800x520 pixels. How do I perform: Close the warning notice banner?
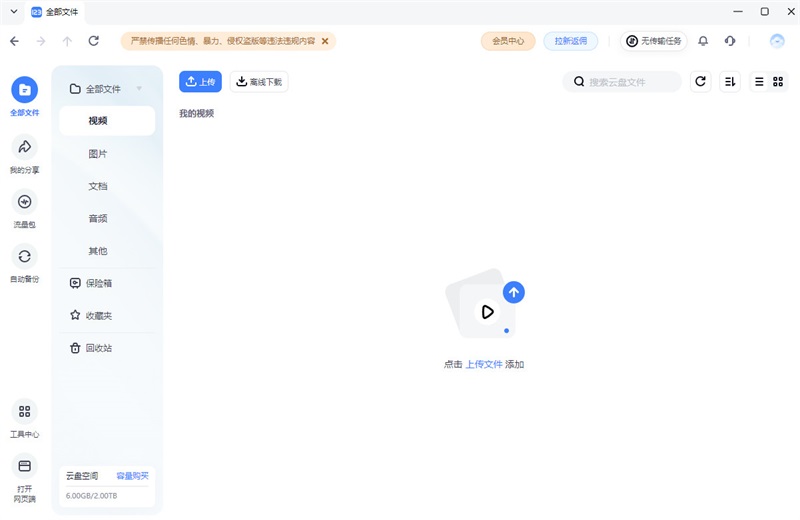pos(325,41)
